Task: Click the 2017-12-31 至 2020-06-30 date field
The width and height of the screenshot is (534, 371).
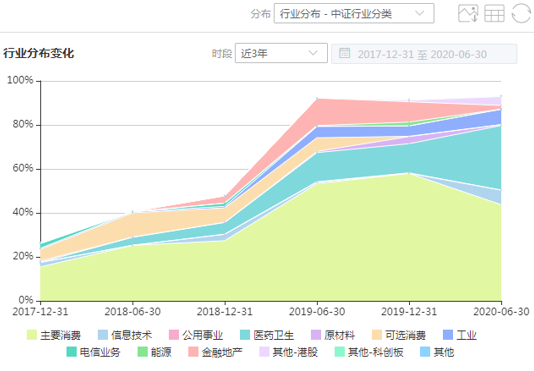Action: pyautogui.click(x=424, y=54)
